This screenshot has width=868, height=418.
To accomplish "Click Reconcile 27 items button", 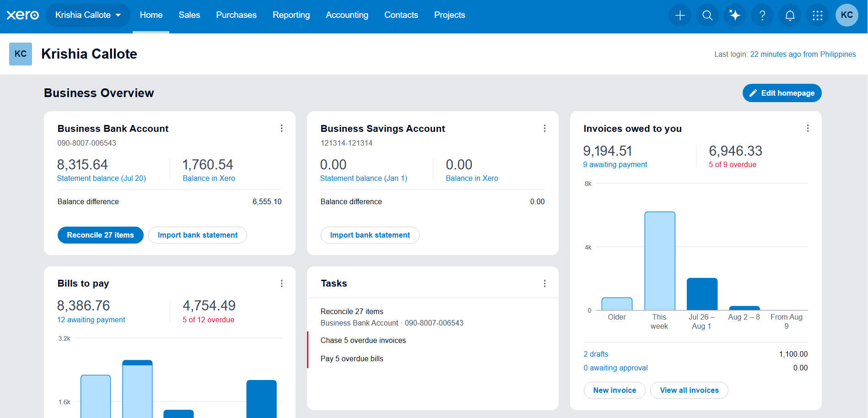I will point(100,235).
